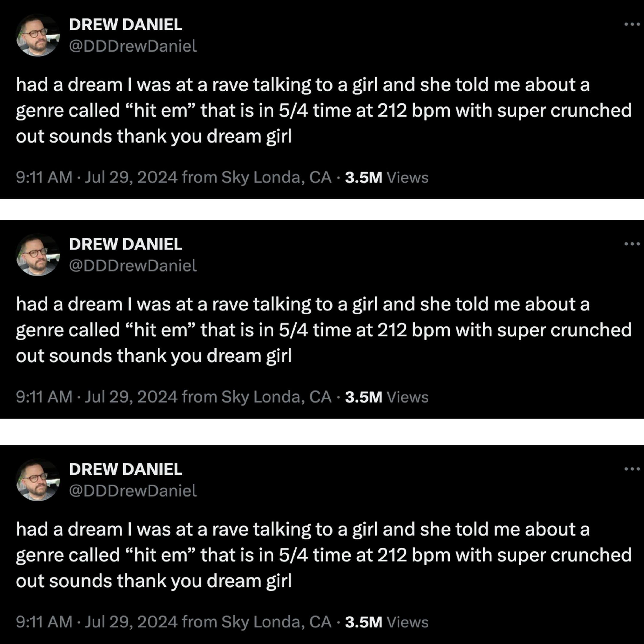Open DREW DANIEL display name in third tweet
The image size is (644, 644).
[x=125, y=469]
